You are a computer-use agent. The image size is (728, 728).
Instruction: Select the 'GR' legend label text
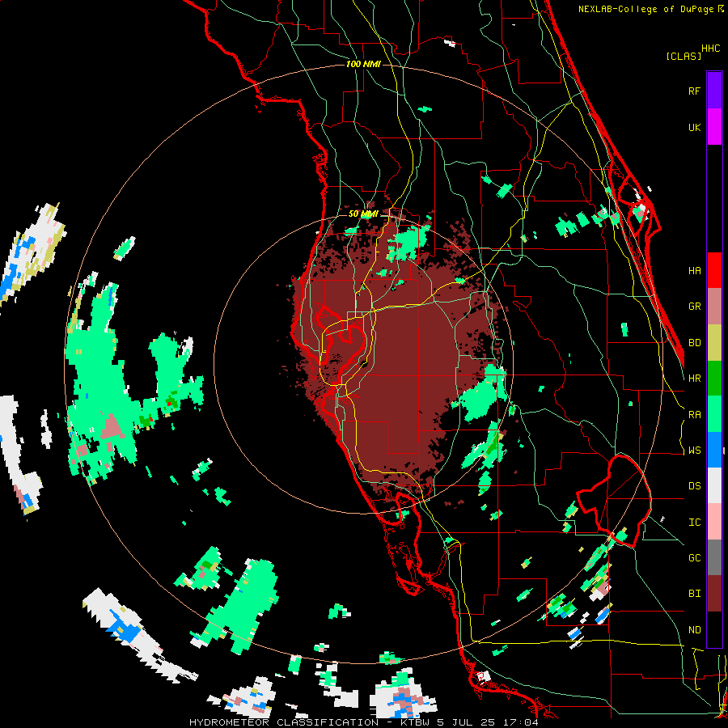694,307
